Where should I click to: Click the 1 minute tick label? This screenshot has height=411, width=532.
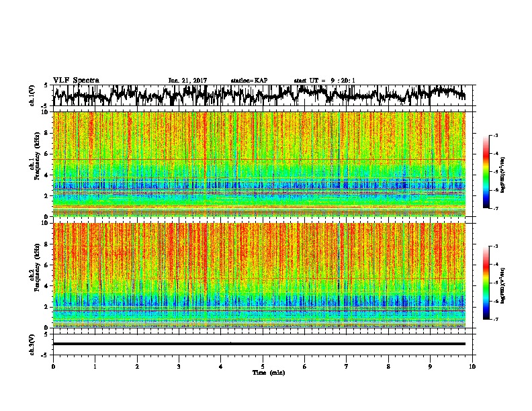pos(95,367)
